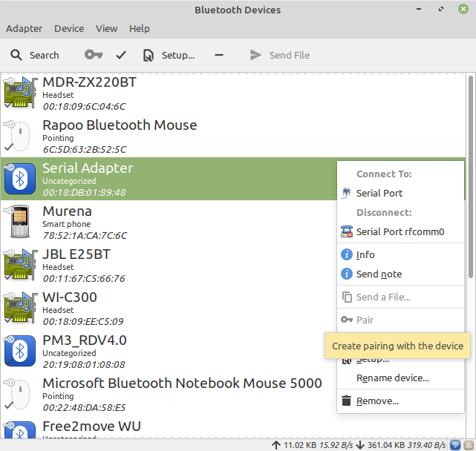The height and width of the screenshot is (451, 476).
Task: Click the Send note icon in context menu
Action: 347,274
